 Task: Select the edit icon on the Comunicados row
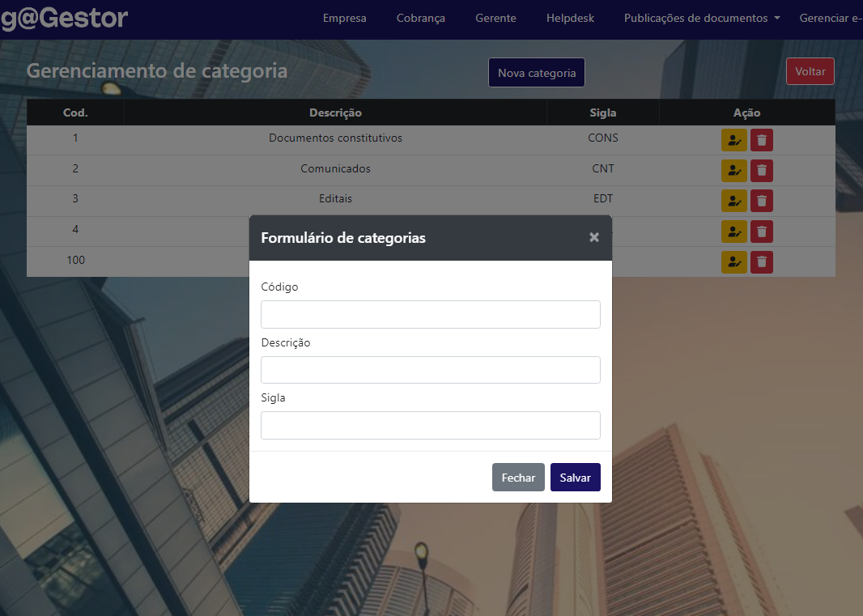pyautogui.click(x=734, y=170)
